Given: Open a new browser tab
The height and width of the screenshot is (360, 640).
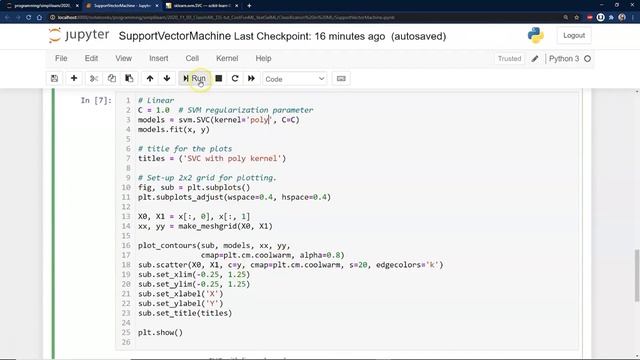Looking at the screenshot, I should click(249, 6).
